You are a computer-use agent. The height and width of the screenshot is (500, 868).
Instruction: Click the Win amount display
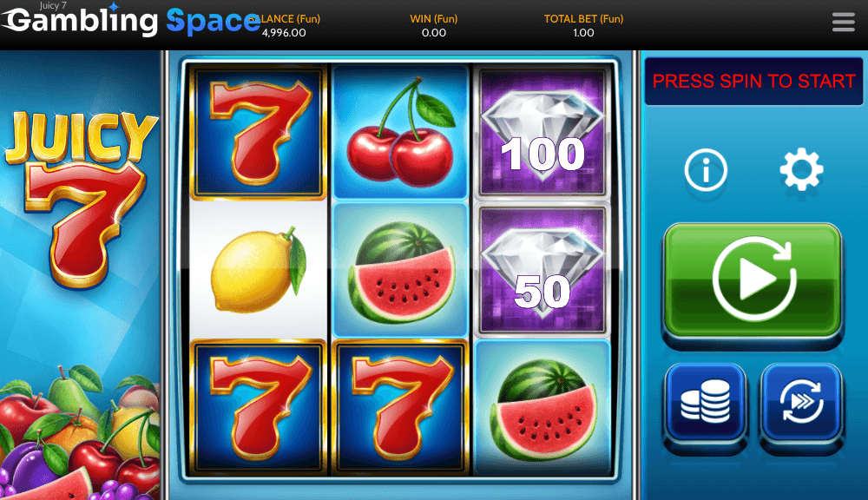coord(434,33)
